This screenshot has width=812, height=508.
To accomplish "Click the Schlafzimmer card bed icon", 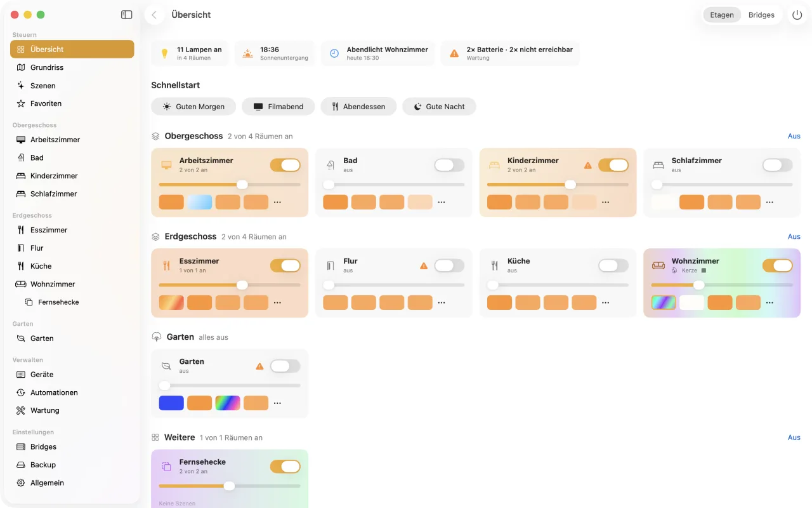I will tap(658, 165).
